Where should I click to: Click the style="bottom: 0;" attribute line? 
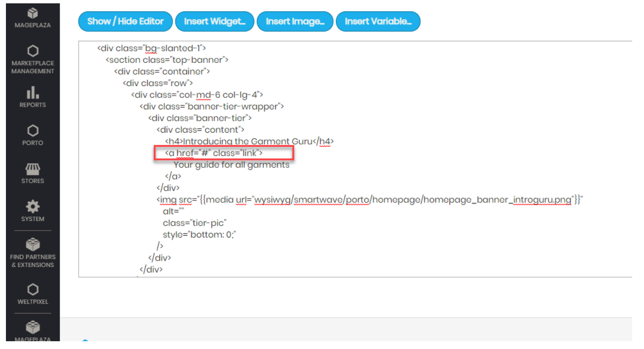pos(199,235)
